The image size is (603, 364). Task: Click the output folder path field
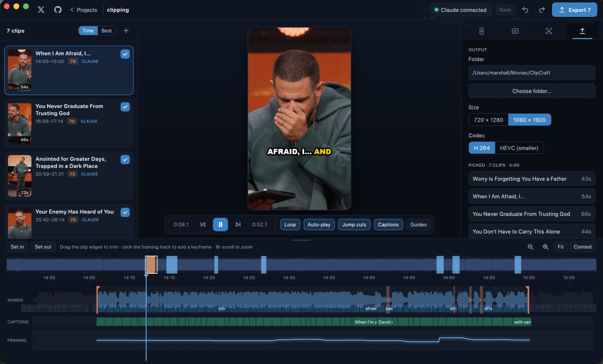point(532,73)
